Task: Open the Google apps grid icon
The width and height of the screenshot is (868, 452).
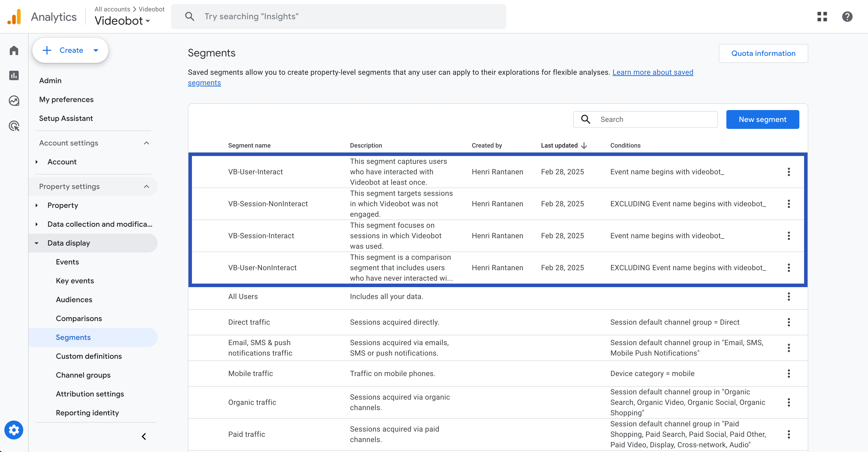Action: pyautogui.click(x=822, y=17)
